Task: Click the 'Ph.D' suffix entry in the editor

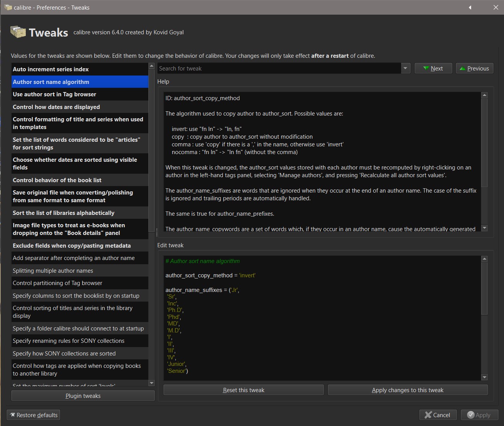Action: [175, 310]
